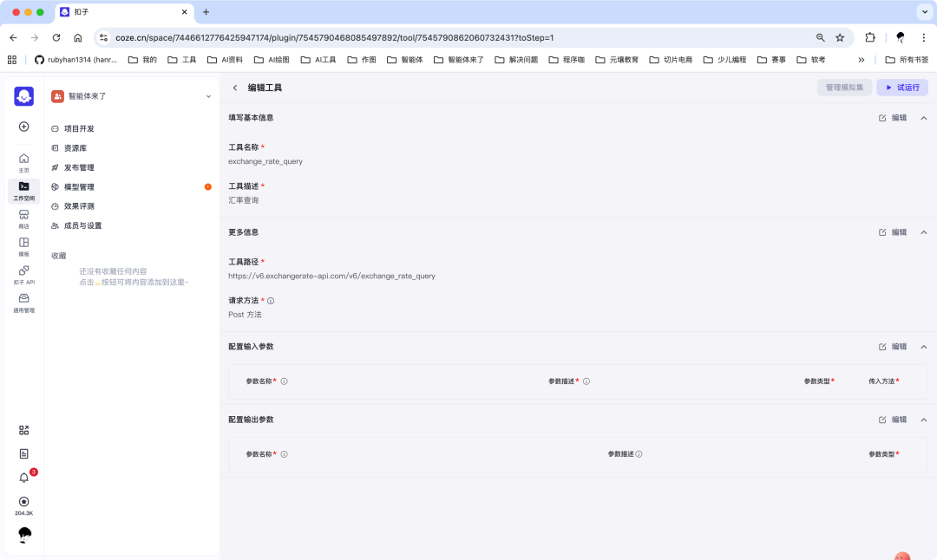This screenshot has height=560, width=937.
Task: Click the back arrow beside 编辑工具
Action: [x=235, y=88]
